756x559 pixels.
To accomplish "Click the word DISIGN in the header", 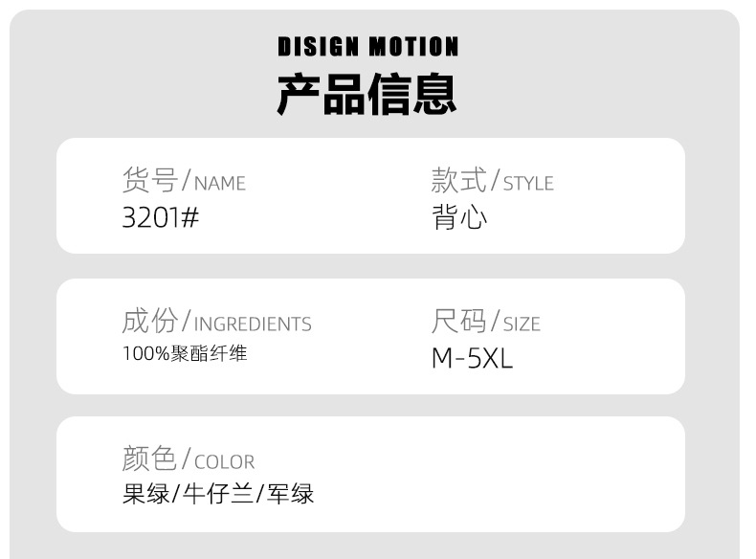I will (x=318, y=47).
